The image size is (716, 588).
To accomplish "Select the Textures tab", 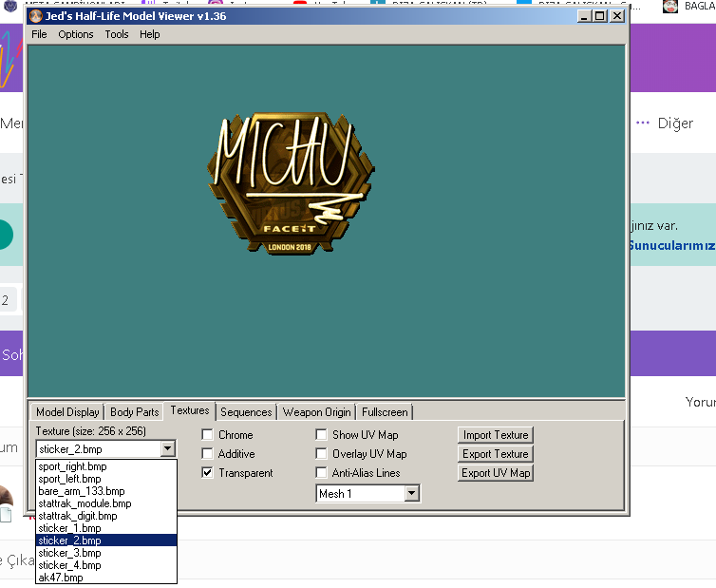I will click(190, 410).
